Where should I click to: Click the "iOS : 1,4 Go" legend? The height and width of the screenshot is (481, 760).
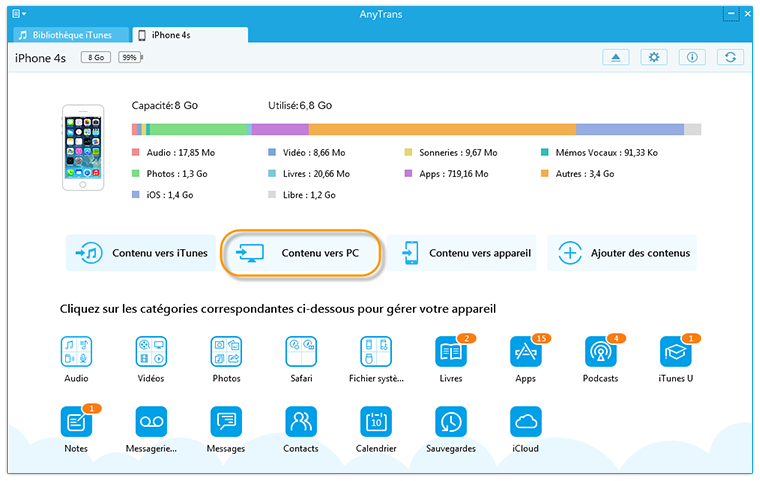pyautogui.click(x=163, y=195)
